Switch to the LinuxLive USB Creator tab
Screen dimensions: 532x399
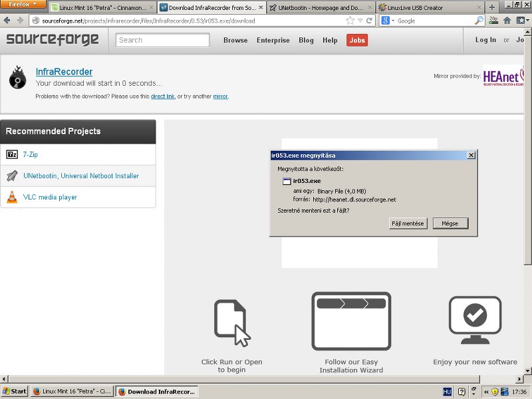click(x=430, y=7)
